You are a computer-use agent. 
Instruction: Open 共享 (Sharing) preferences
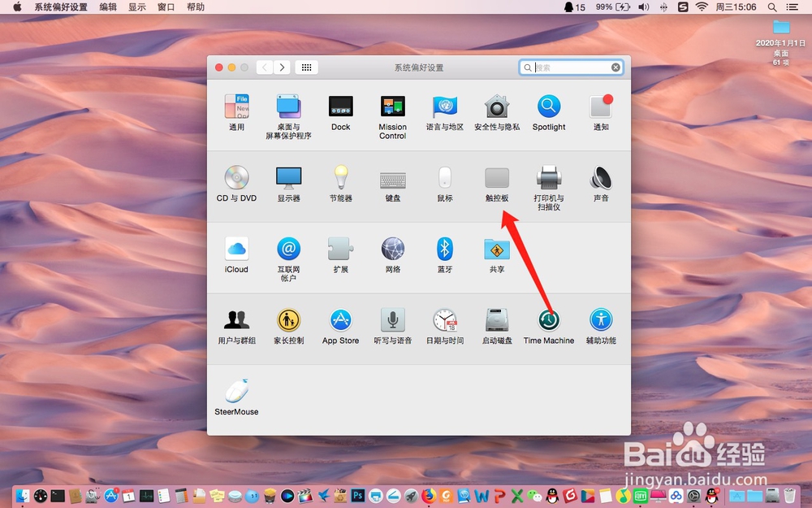click(x=497, y=255)
